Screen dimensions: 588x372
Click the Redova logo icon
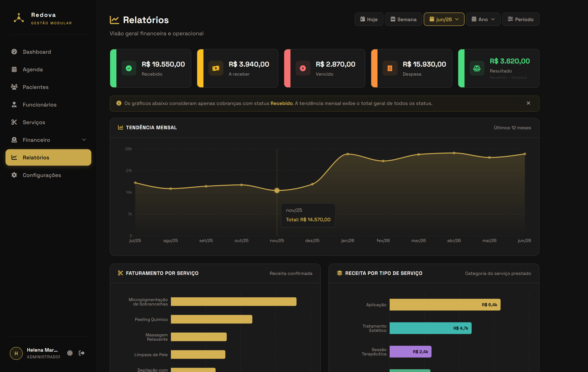point(19,18)
